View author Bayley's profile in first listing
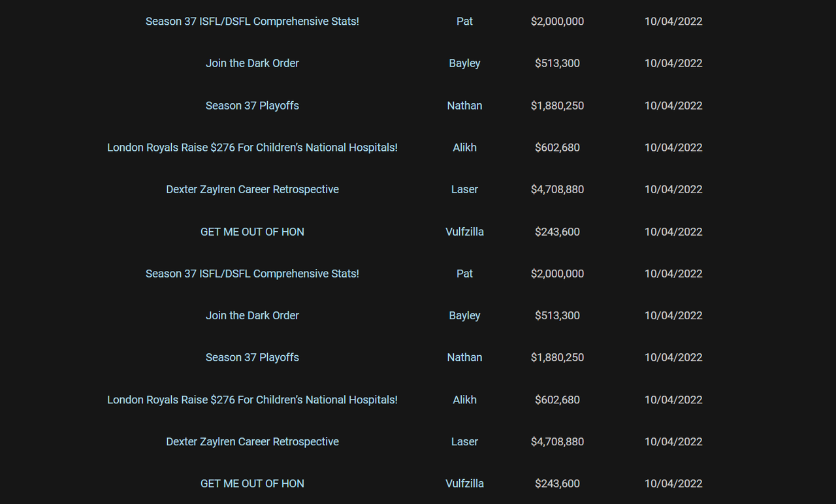The width and height of the screenshot is (836, 504). [x=464, y=63]
